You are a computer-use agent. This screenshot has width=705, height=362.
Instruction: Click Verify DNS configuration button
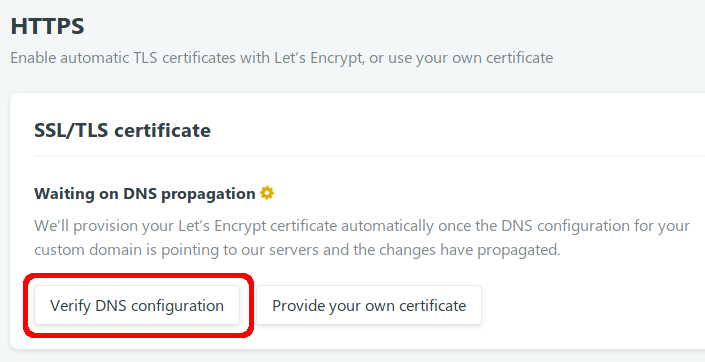point(137,305)
